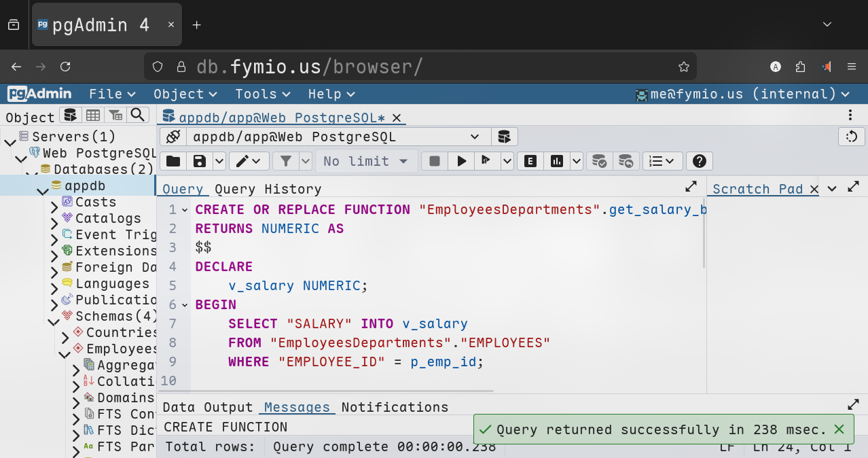Click the Explain (E) button
868x458 pixels.
pyautogui.click(x=530, y=161)
